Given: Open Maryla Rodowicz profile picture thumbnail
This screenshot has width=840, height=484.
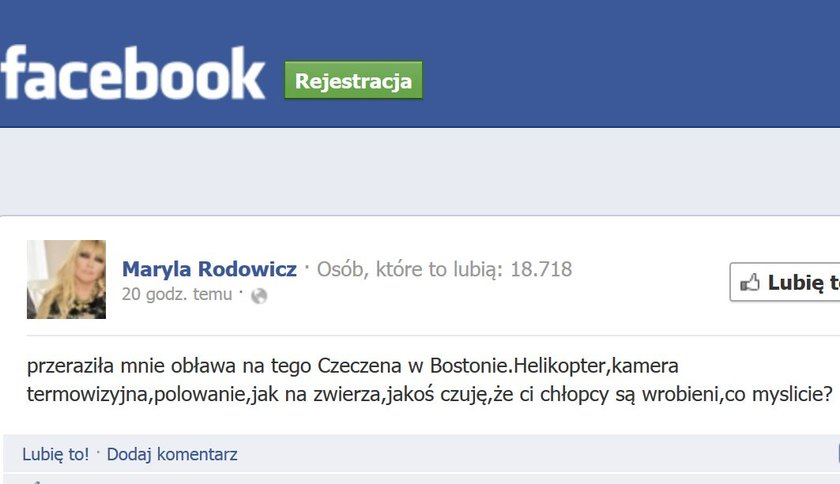Looking at the screenshot, I should click(66, 279).
